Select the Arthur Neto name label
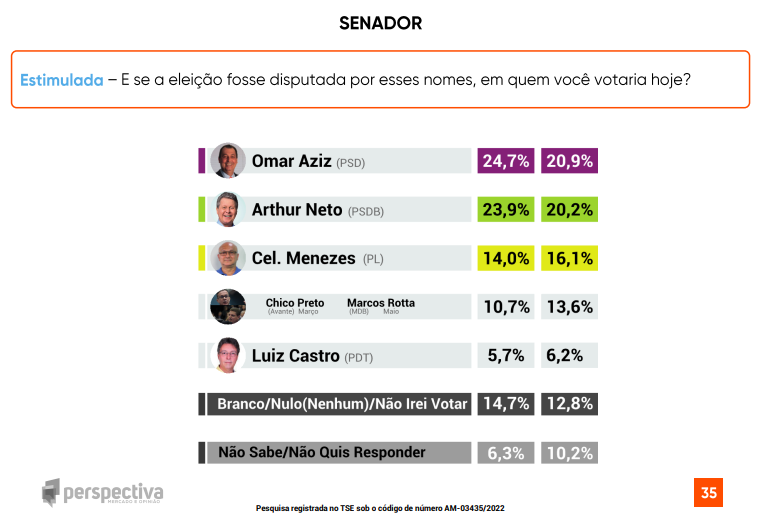The width and height of the screenshot is (761, 515). pos(297,210)
